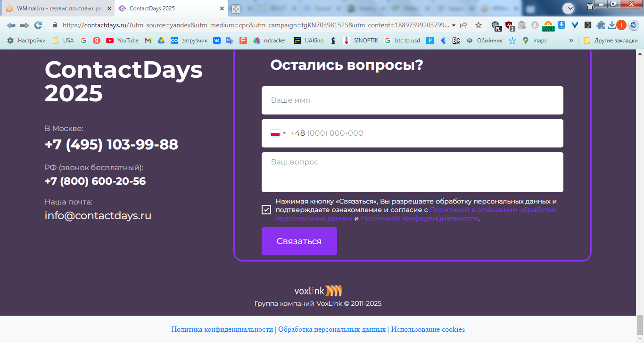Click the browser back arrow
644x343 pixels.
(11, 25)
